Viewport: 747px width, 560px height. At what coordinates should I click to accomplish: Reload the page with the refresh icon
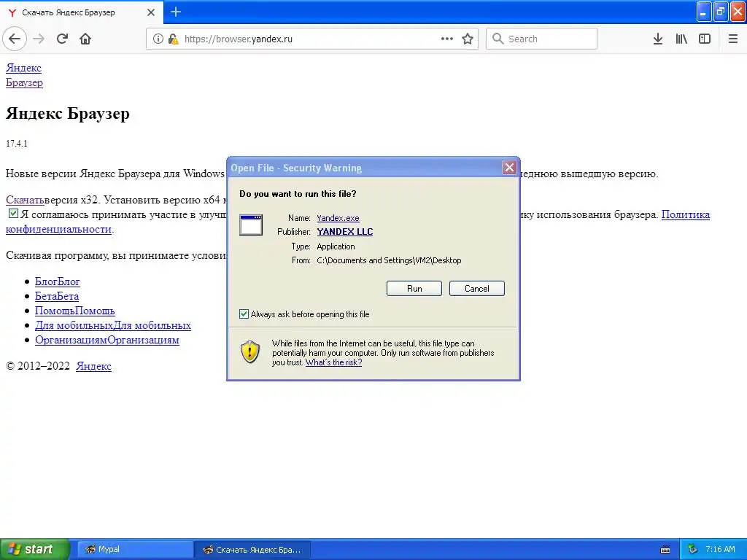(62, 39)
